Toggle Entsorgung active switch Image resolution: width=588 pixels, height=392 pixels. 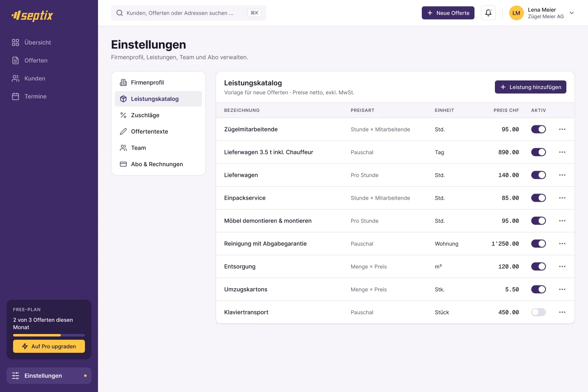(x=539, y=267)
